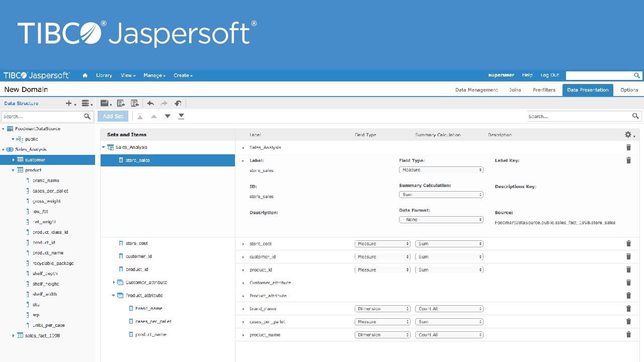Open the Create menu
This screenshot has width=644, height=362.
pos(183,75)
